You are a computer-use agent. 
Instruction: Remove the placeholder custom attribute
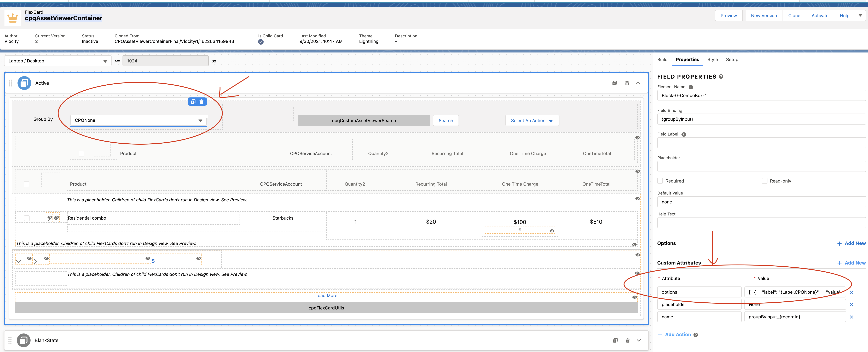pyautogui.click(x=852, y=305)
